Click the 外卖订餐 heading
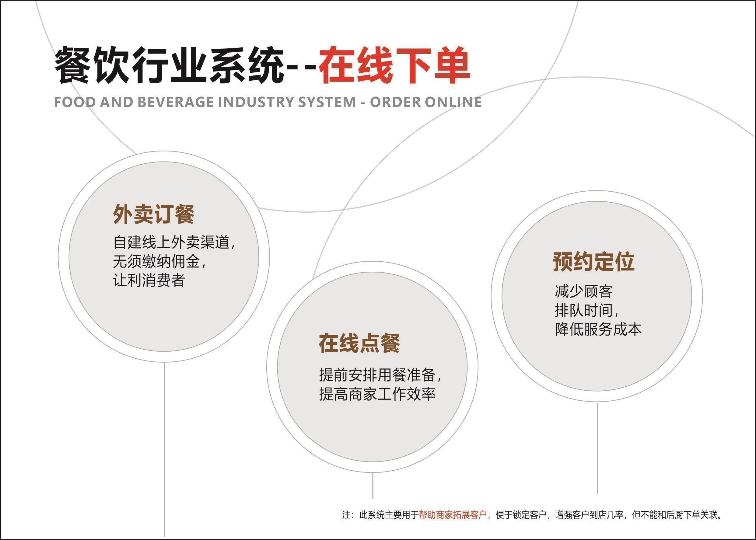This screenshot has height=540, width=756. pyautogui.click(x=154, y=214)
